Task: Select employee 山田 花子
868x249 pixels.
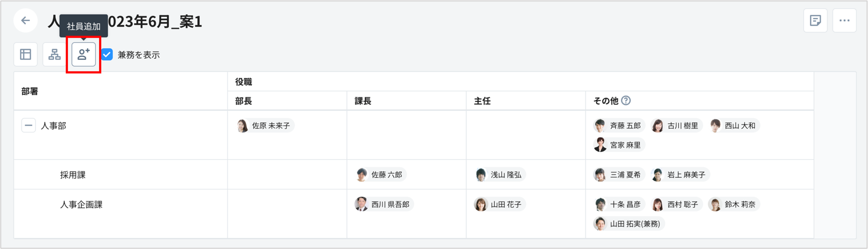Action: tap(499, 204)
